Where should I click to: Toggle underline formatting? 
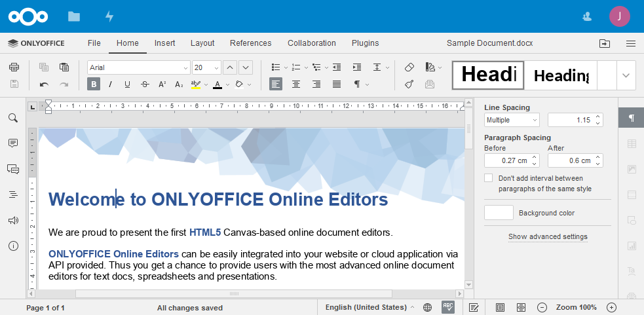tap(127, 84)
